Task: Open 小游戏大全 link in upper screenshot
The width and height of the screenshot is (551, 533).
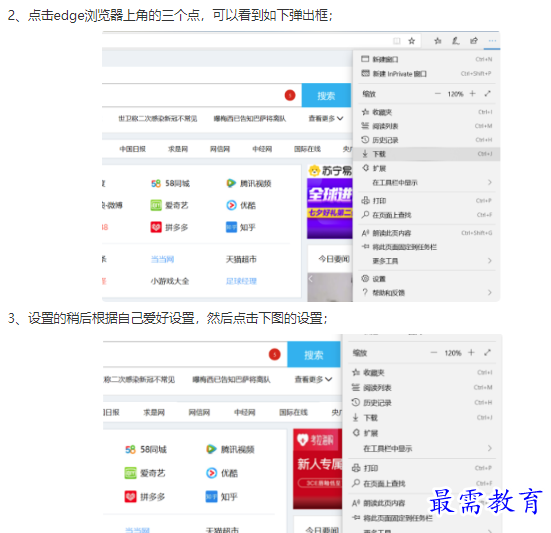Action: coord(170,281)
